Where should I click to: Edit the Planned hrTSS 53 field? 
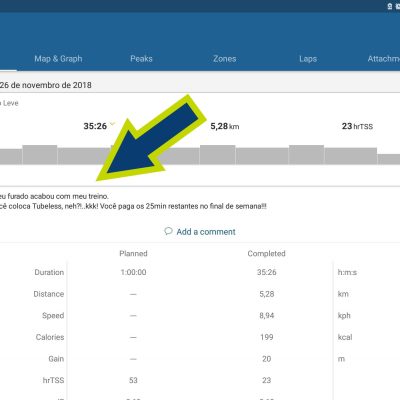[x=133, y=380]
